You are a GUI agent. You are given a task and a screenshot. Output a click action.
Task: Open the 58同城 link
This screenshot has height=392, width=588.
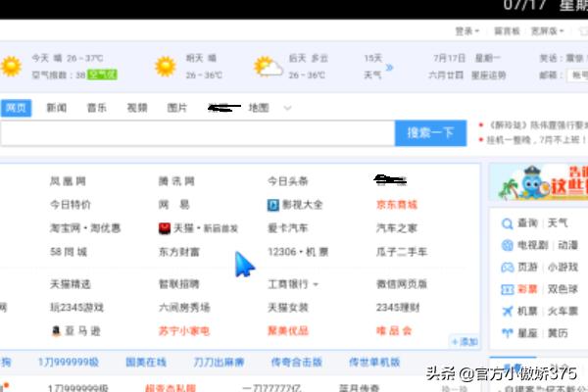pyautogui.click(x=69, y=252)
